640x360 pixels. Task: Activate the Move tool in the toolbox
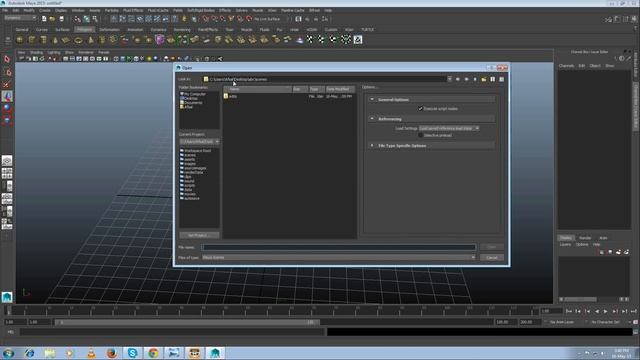point(7,84)
